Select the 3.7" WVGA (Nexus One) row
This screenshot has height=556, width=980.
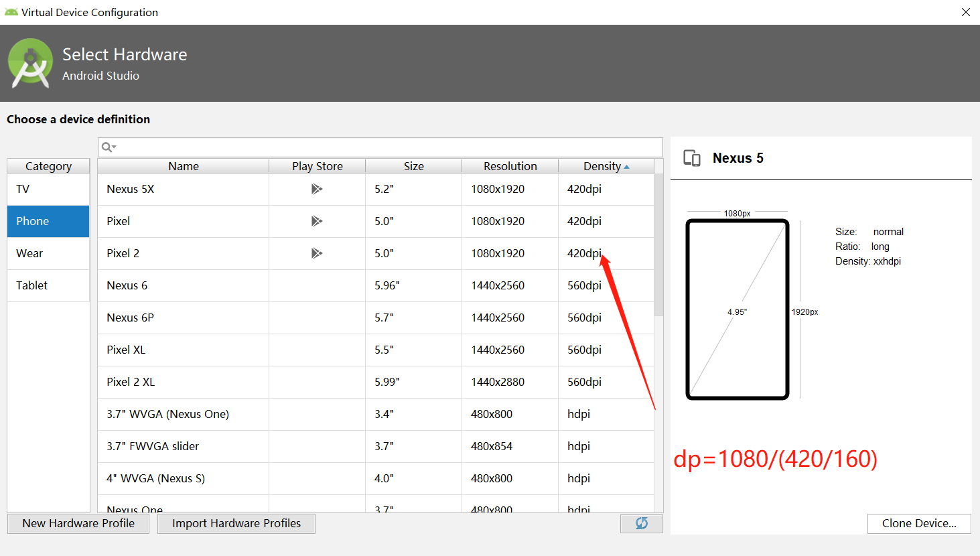[376, 414]
